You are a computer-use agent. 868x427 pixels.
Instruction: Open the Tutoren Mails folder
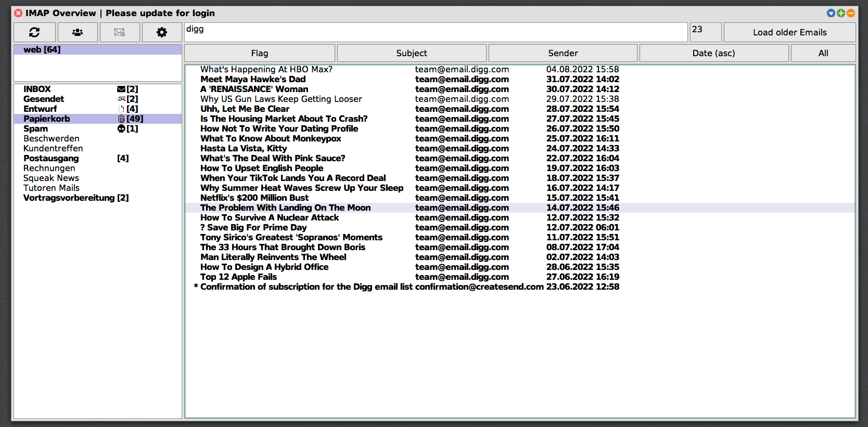click(x=98, y=188)
